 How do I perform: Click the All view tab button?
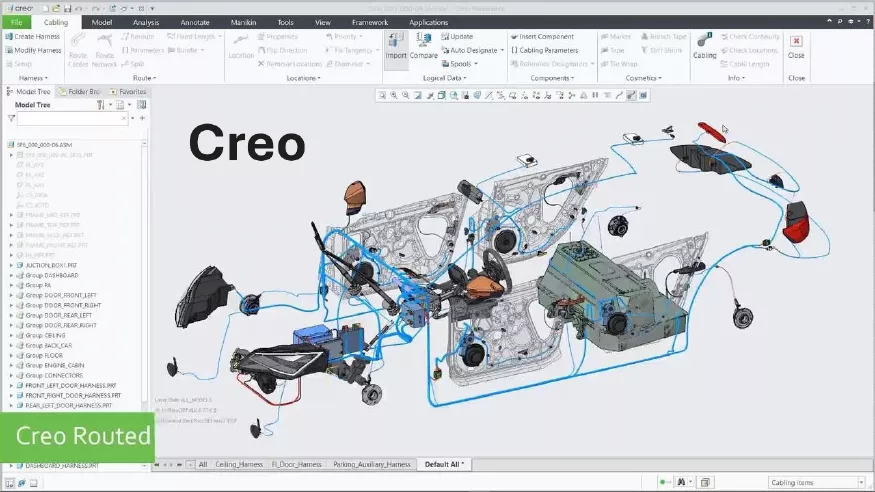203,464
